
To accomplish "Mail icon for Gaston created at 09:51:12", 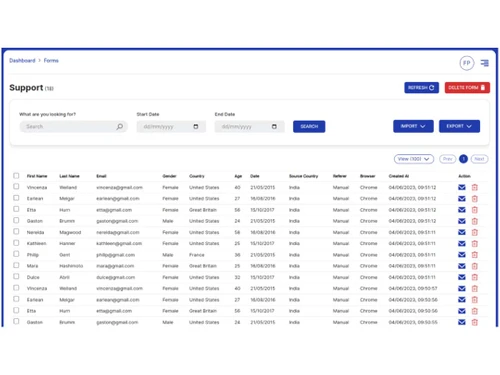I will point(462,221).
